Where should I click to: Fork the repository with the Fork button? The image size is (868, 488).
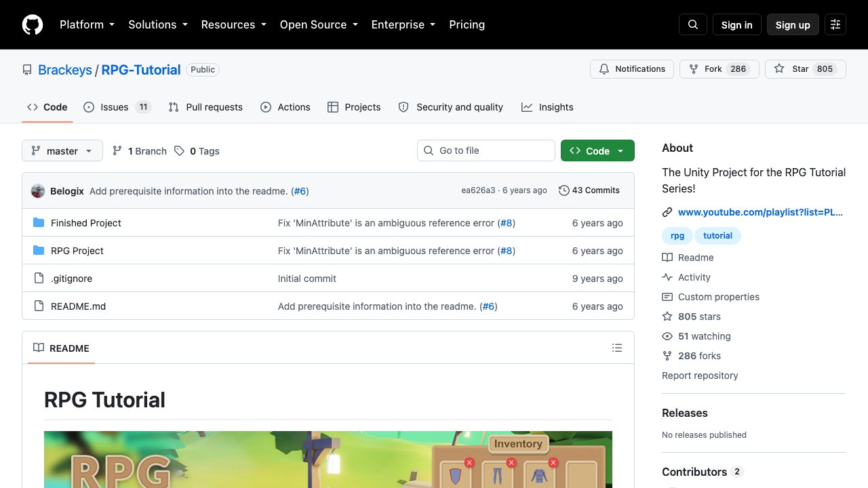(x=719, y=69)
